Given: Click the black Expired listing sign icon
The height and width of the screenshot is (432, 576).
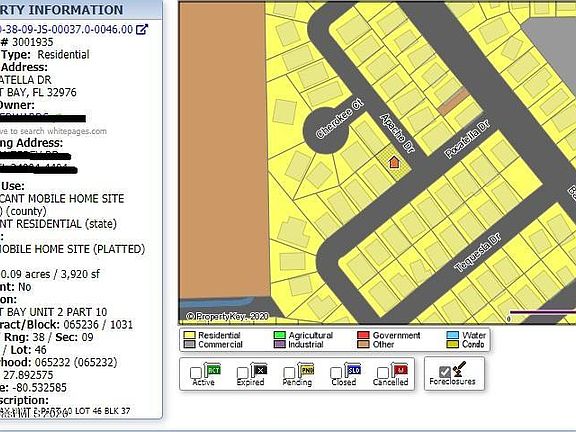Looking at the screenshot, I should pyautogui.click(x=259, y=370).
